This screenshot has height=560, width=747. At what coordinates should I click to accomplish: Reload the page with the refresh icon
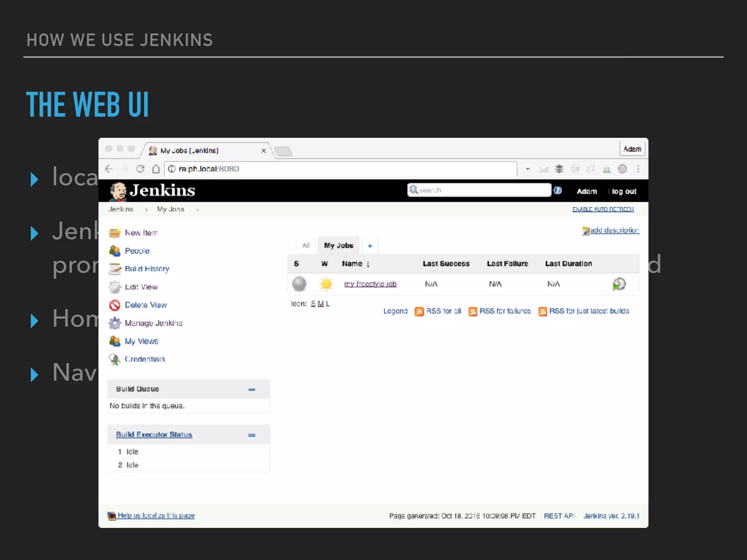(140, 169)
